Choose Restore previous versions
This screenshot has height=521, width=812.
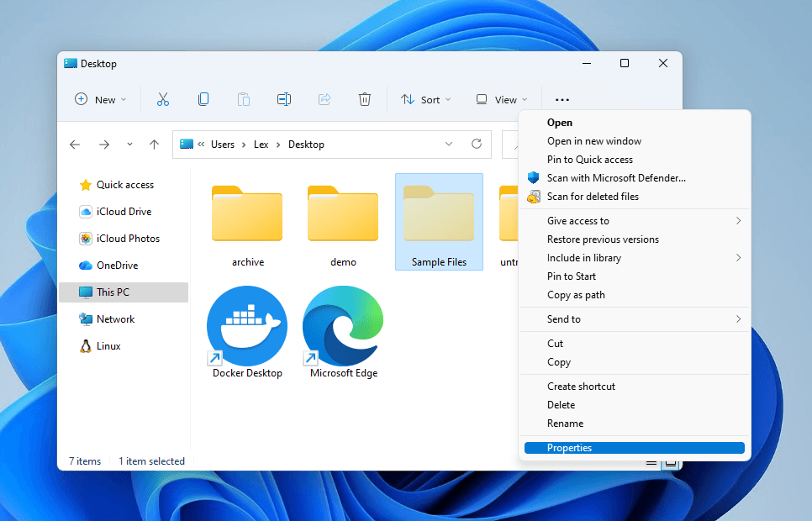pos(635,239)
